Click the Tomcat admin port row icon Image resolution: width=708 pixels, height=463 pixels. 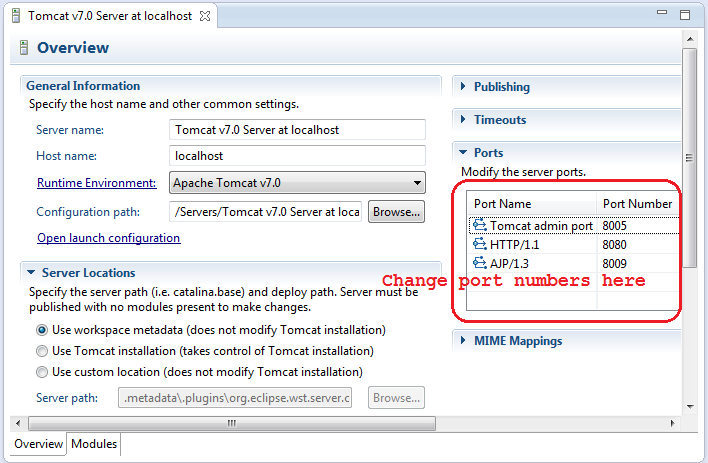click(480, 225)
